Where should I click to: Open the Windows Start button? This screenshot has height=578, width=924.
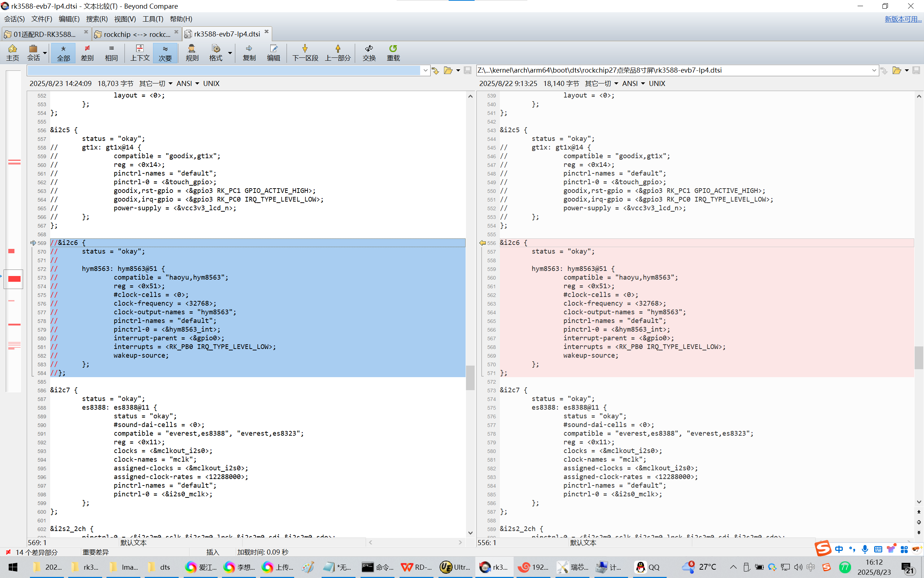coord(13,567)
